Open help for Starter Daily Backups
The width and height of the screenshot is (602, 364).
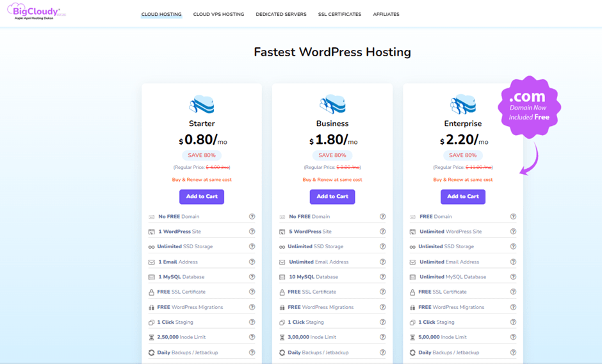[252, 352]
